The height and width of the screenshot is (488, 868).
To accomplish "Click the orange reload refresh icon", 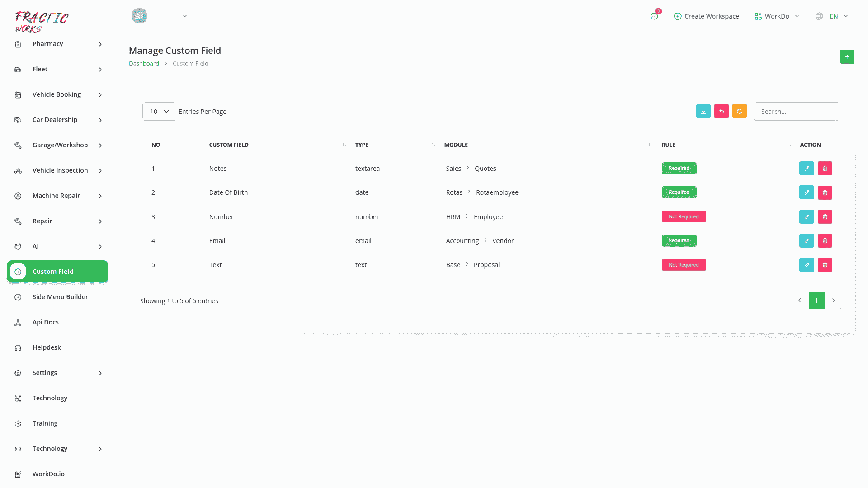I will click(739, 112).
